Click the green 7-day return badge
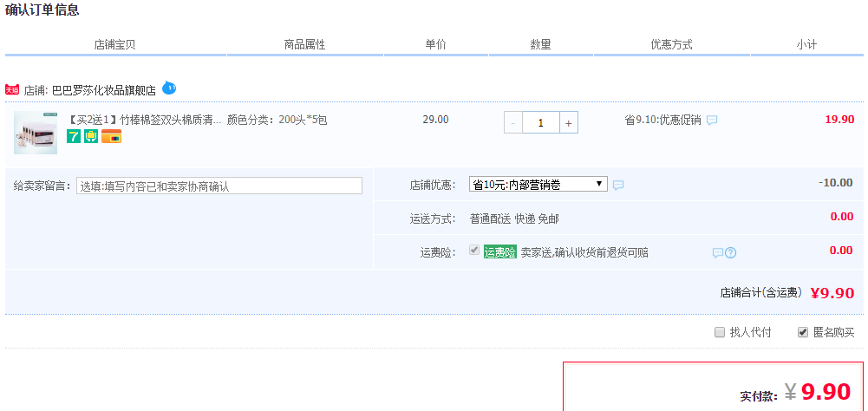 (74, 136)
